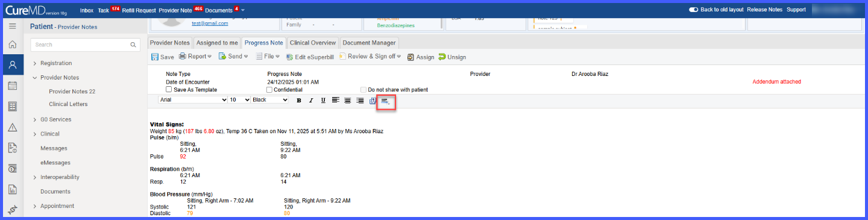Open the Home sidebar icon
Viewport: 868px width, 220px height.
coord(12,45)
